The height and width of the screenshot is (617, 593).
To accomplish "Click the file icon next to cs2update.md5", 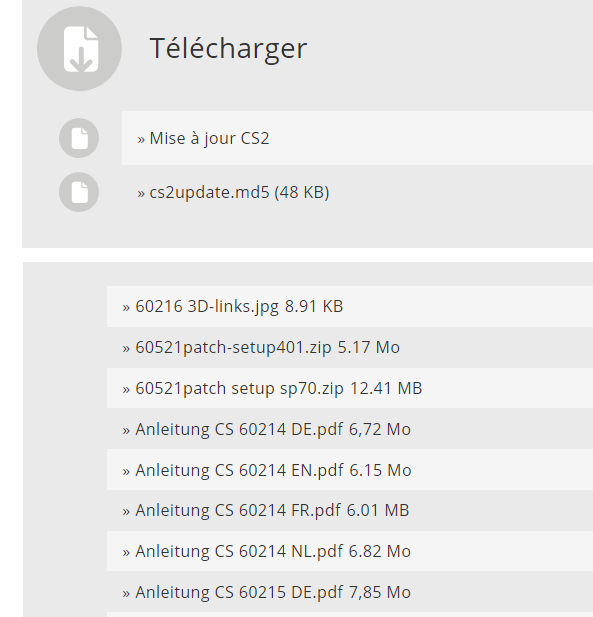I will [79, 192].
